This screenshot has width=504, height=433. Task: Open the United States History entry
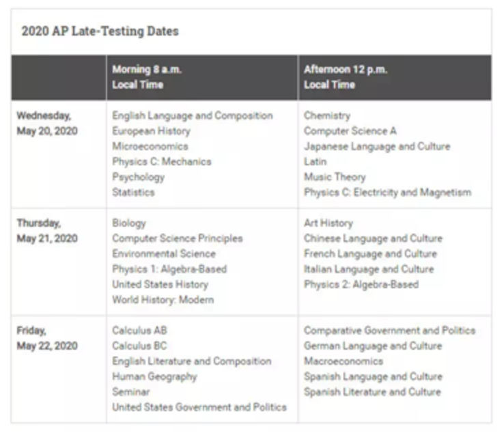tap(160, 285)
